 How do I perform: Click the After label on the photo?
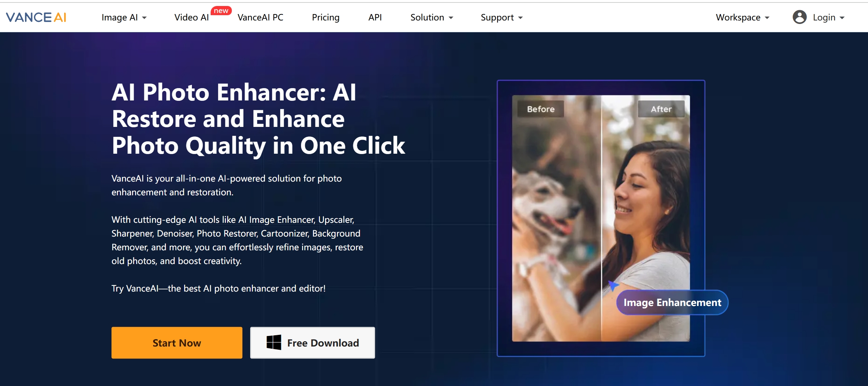click(661, 109)
